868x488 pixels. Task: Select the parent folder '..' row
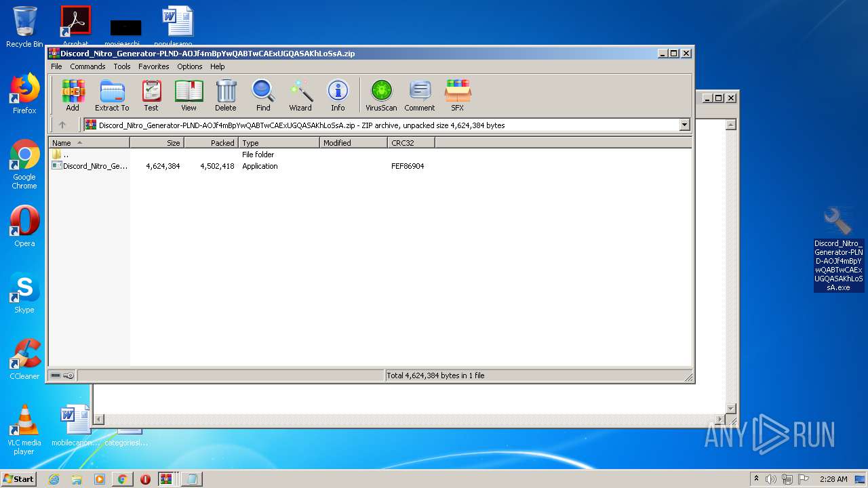click(x=370, y=155)
